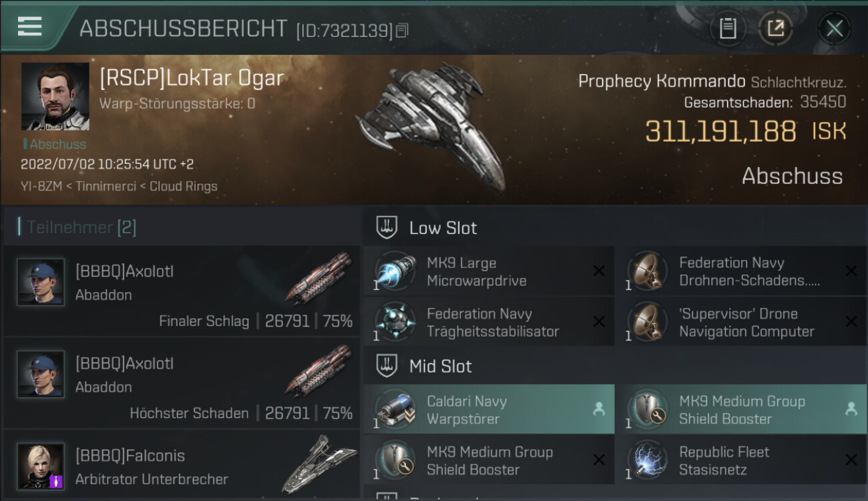This screenshot has width=868, height=501.
Task: Select the Teilnehmer [2] tab
Action: click(x=81, y=227)
